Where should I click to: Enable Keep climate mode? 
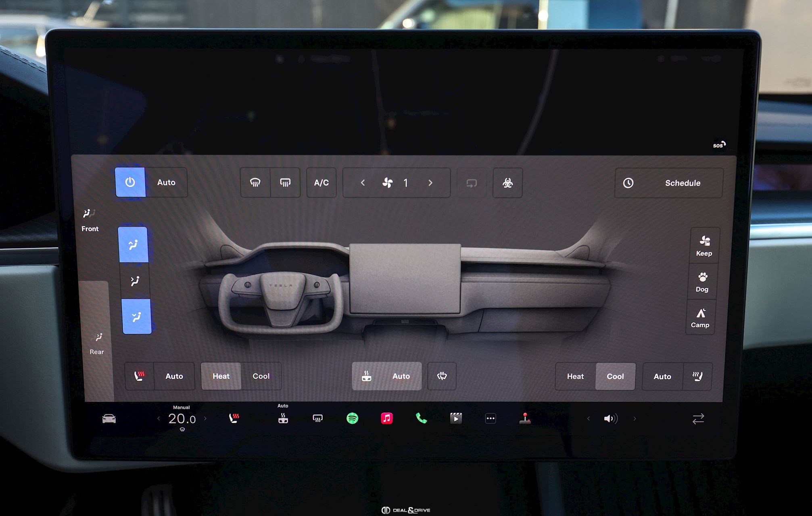704,246
